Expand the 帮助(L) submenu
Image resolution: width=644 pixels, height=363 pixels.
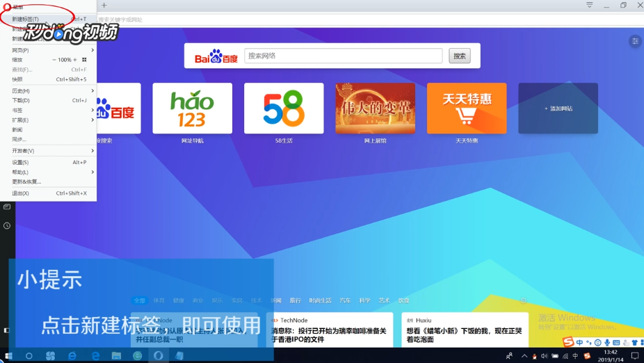[49, 172]
